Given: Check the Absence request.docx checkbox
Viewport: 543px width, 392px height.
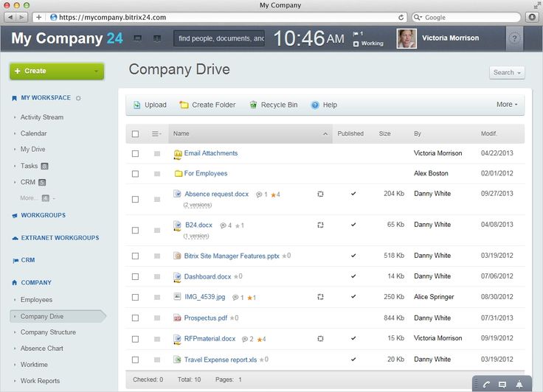Looking at the screenshot, I should [136, 199].
